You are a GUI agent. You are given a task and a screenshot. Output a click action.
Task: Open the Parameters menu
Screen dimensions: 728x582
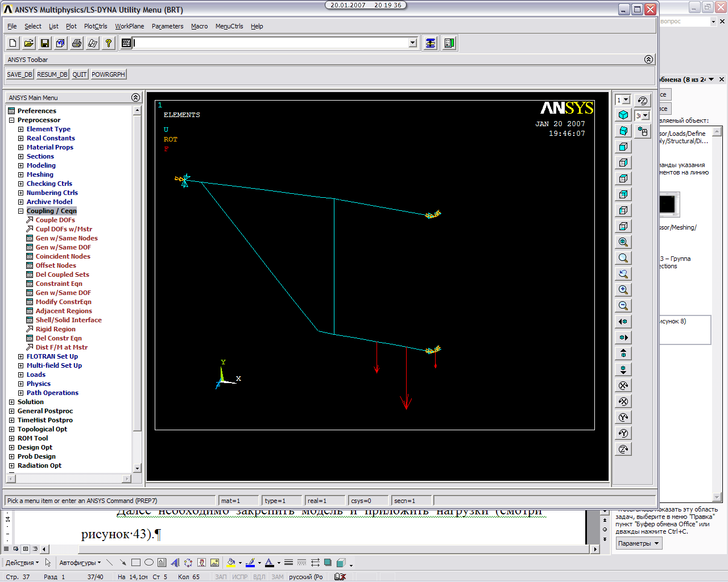168,26
